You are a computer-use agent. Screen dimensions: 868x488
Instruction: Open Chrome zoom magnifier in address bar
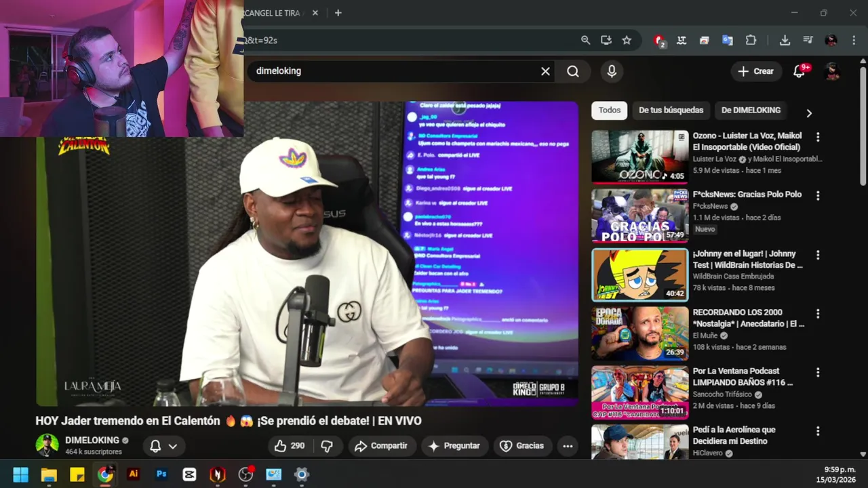click(x=585, y=40)
